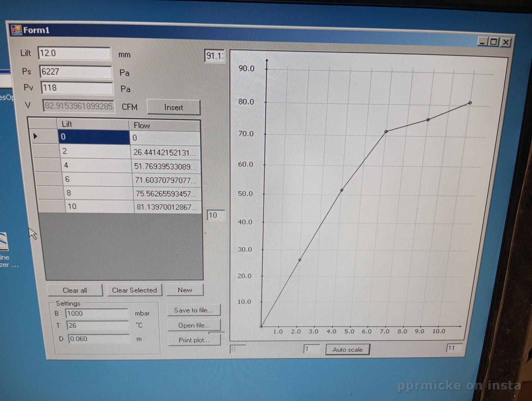Select the temperature T field

97,325
